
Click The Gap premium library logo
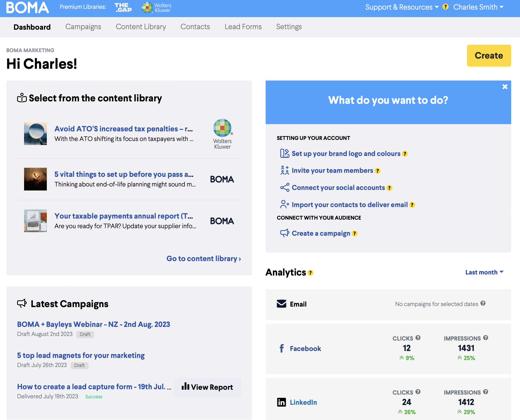coord(123,7)
